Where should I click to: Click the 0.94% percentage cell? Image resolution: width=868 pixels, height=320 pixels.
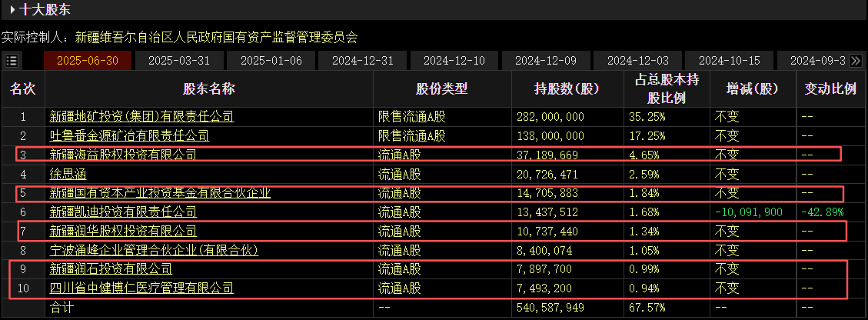click(644, 288)
